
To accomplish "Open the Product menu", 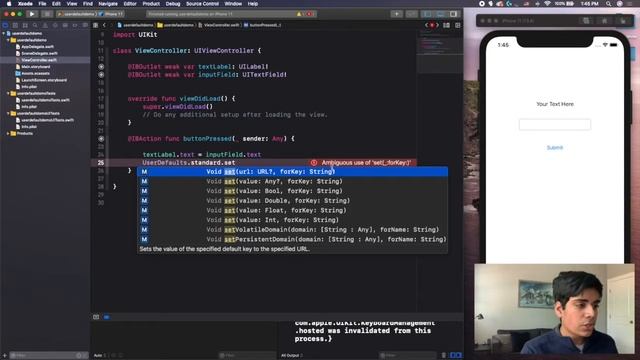I will [x=151, y=4].
